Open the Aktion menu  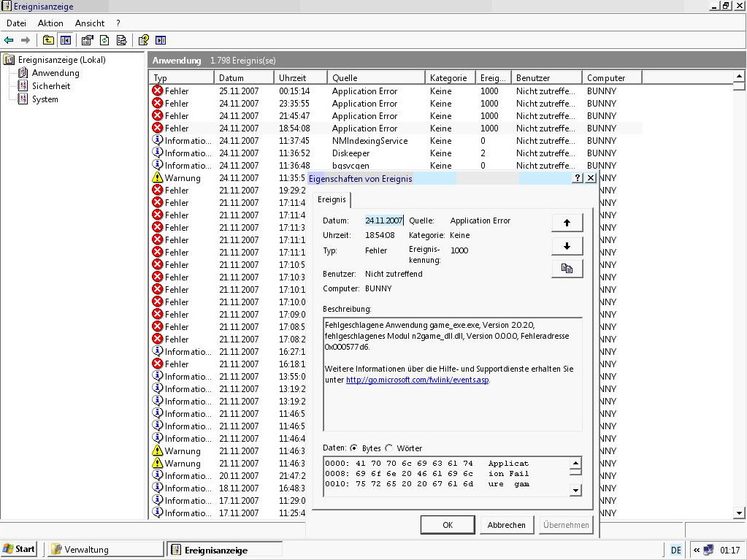[50, 23]
